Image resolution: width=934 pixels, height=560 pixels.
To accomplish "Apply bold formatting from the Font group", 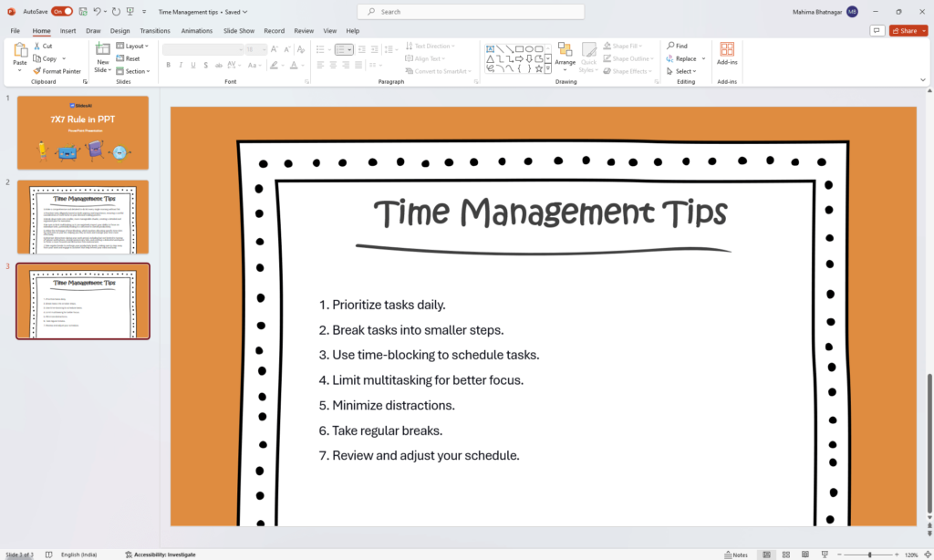I will coord(168,65).
